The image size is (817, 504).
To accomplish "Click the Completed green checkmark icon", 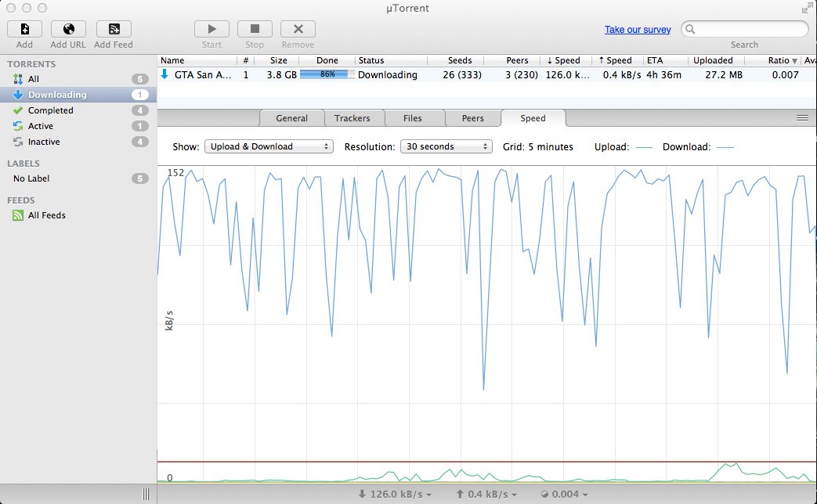I will [18, 110].
